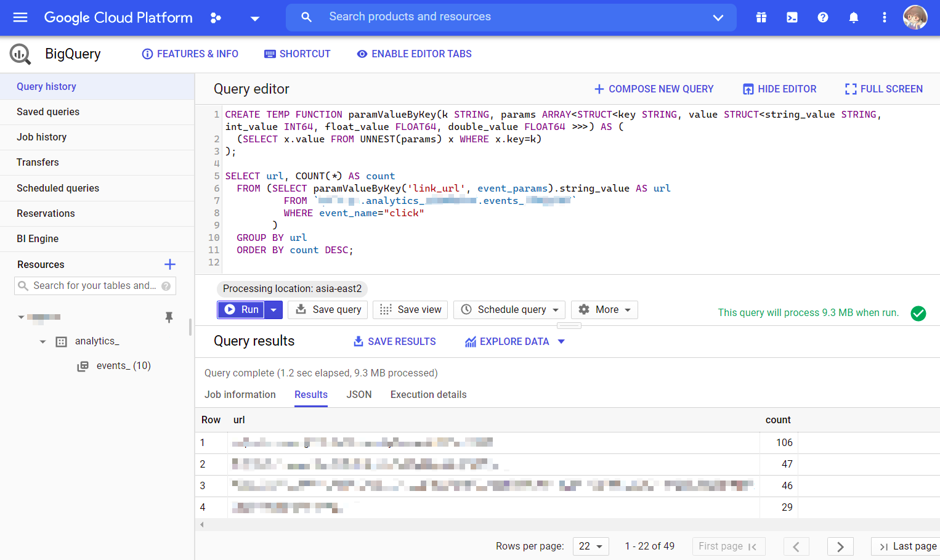This screenshot has height=560, width=940.
Task: Open the Rows per page dropdown
Action: 591,546
